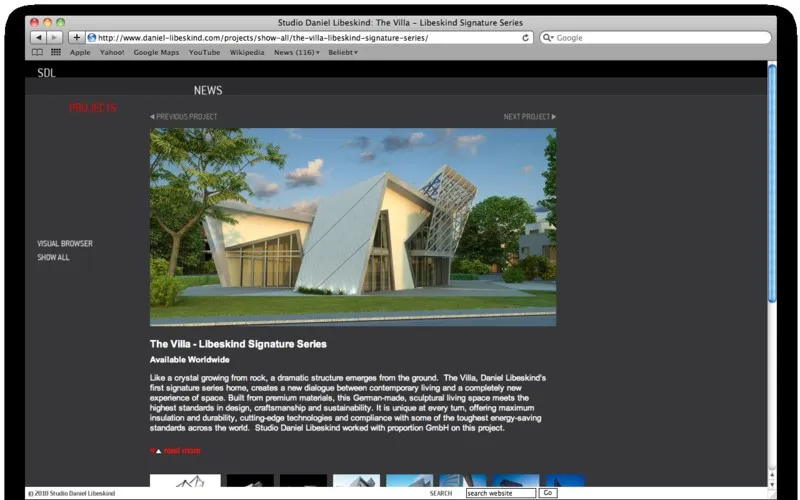
Task: Go to NEXT PROJECT
Action: tap(530, 116)
